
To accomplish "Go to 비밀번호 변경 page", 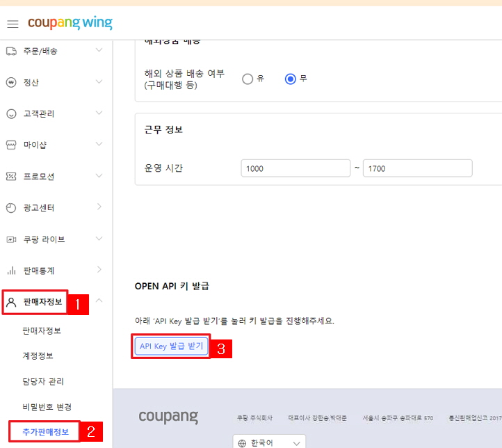I will point(47,407).
